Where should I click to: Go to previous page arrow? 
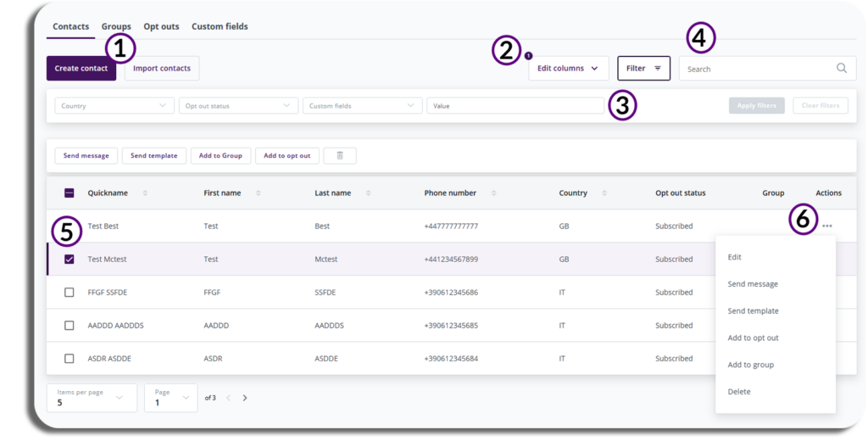point(228,398)
